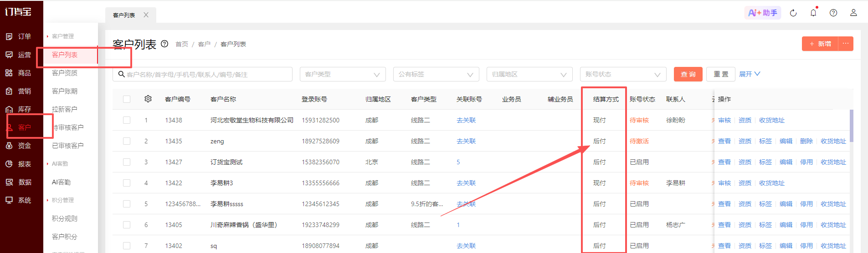Toggle the select-all header checkbox
Image resolution: width=868 pixels, height=253 pixels.
click(127, 99)
